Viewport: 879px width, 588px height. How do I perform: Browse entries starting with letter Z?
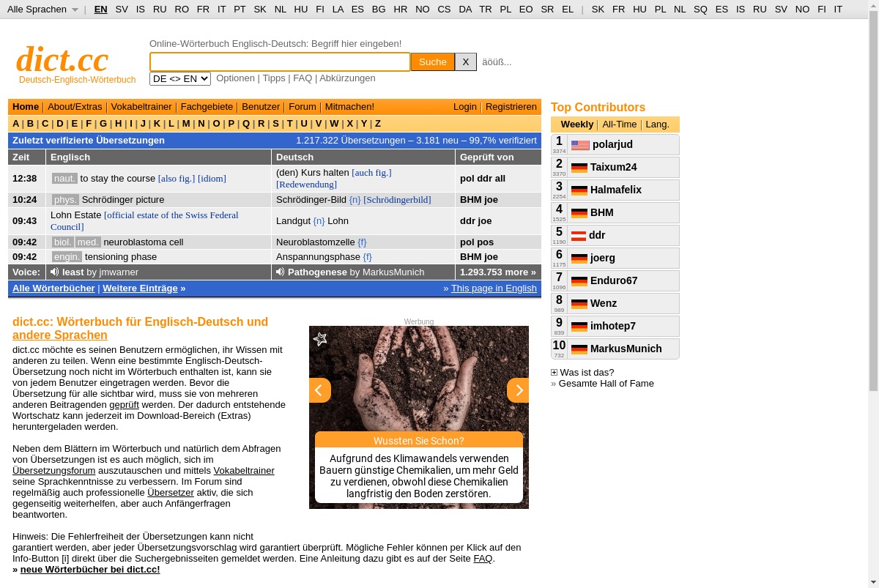pyautogui.click(x=378, y=124)
